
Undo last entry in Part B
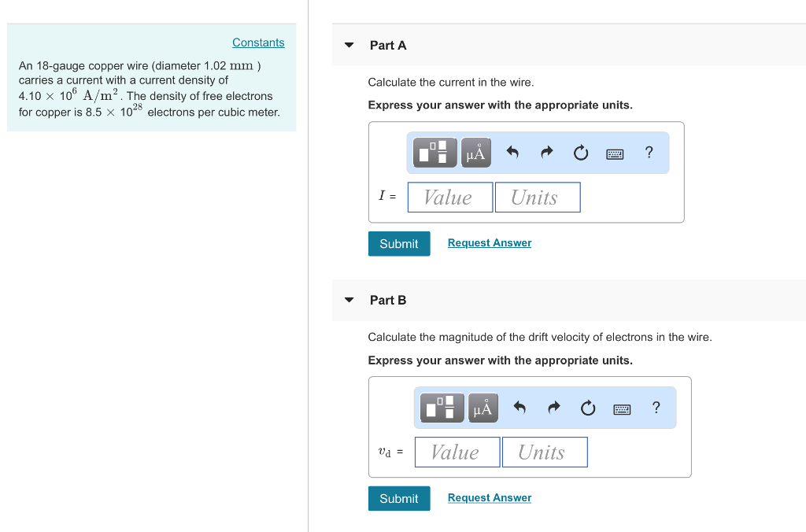point(519,408)
